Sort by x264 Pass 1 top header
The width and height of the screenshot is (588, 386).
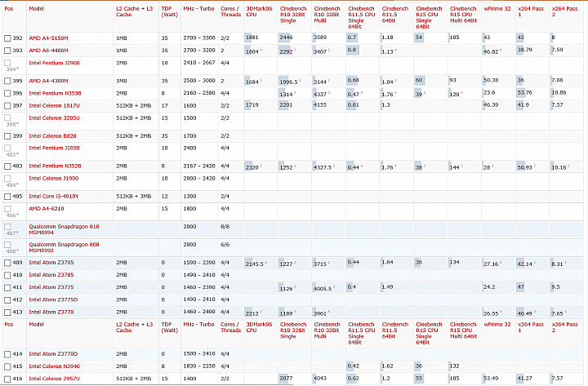(531, 11)
